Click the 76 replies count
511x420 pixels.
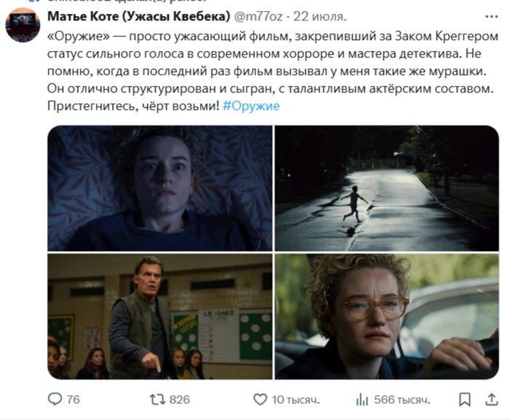(x=74, y=400)
